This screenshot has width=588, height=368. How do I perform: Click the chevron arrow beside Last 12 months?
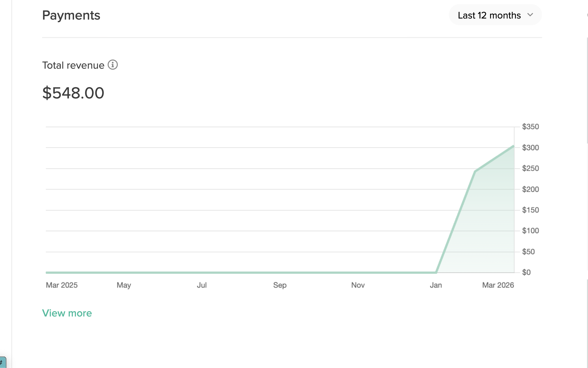pos(530,15)
